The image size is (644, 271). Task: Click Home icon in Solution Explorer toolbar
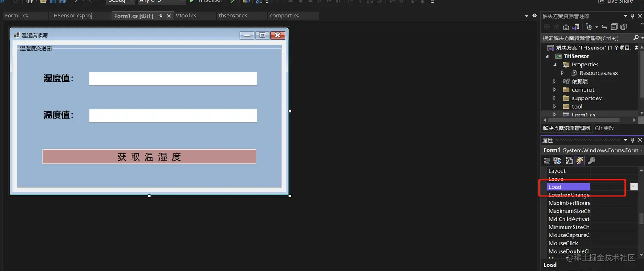(566, 27)
